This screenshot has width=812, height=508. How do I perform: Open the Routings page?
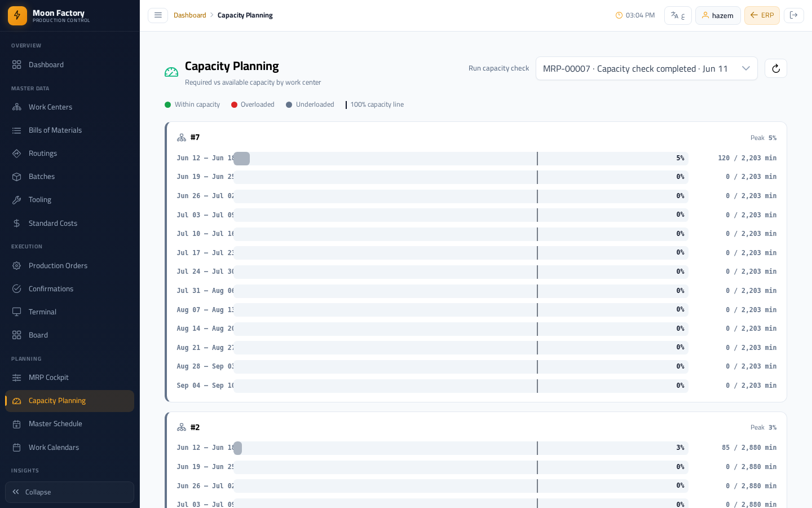pos(70,154)
